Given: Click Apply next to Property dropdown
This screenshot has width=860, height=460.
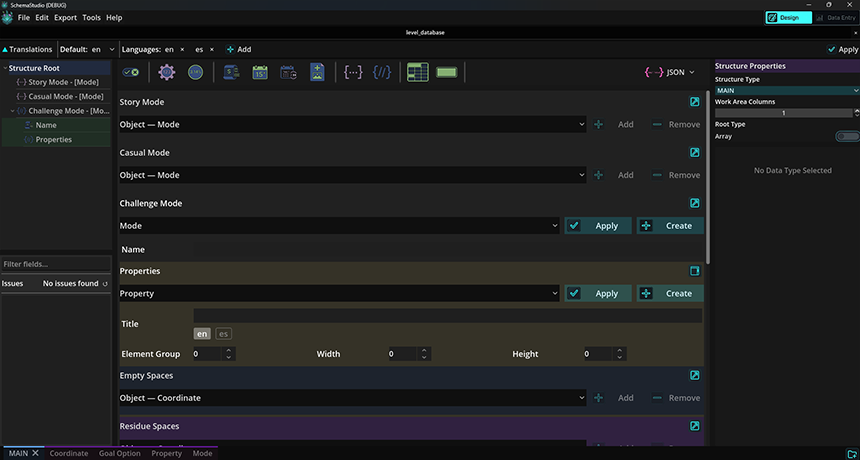Looking at the screenshot, I should pyautogui.click(x=598, y=293).
